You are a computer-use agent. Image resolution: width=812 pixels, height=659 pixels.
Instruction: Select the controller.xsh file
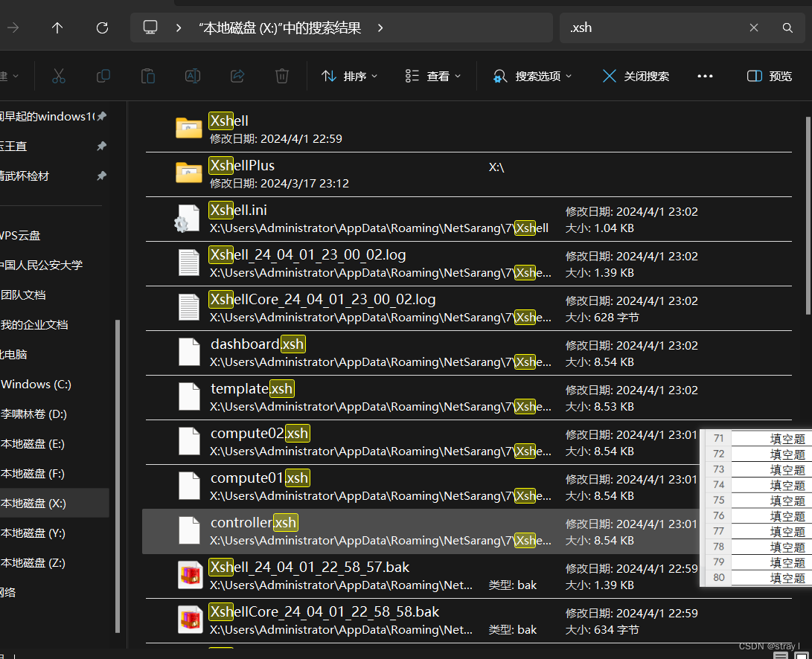[421, 531]
